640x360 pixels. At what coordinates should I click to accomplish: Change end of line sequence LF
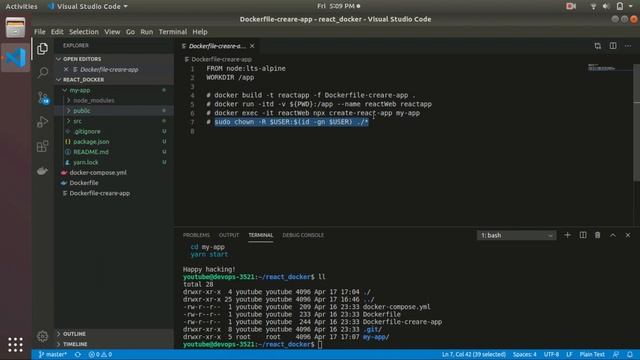(x=569, y=354)
